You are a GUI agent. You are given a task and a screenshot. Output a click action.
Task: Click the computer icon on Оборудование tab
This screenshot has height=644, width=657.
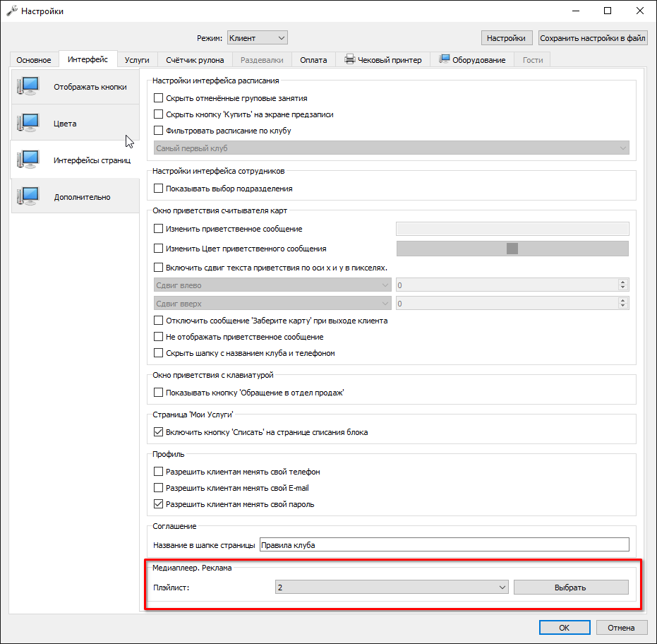[x=444, y=59]
